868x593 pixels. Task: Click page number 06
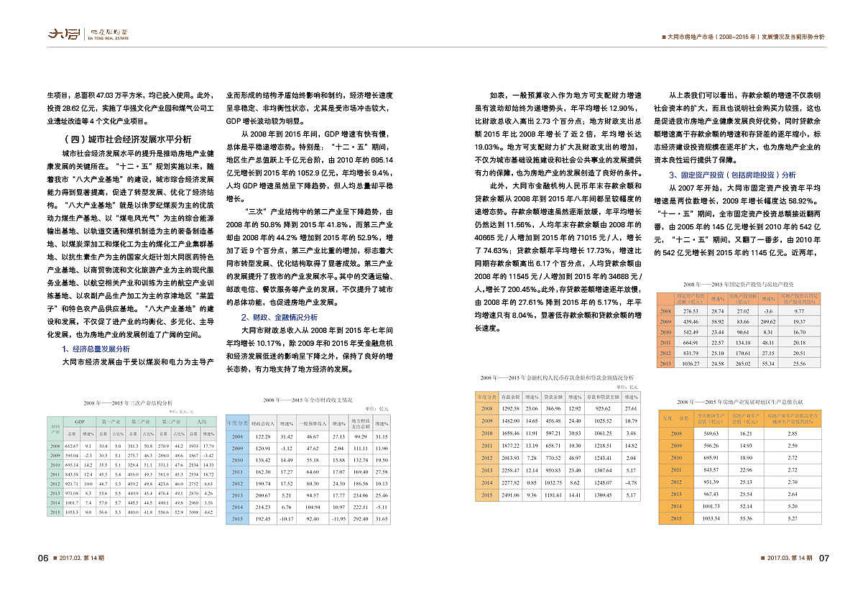[42, 558]
